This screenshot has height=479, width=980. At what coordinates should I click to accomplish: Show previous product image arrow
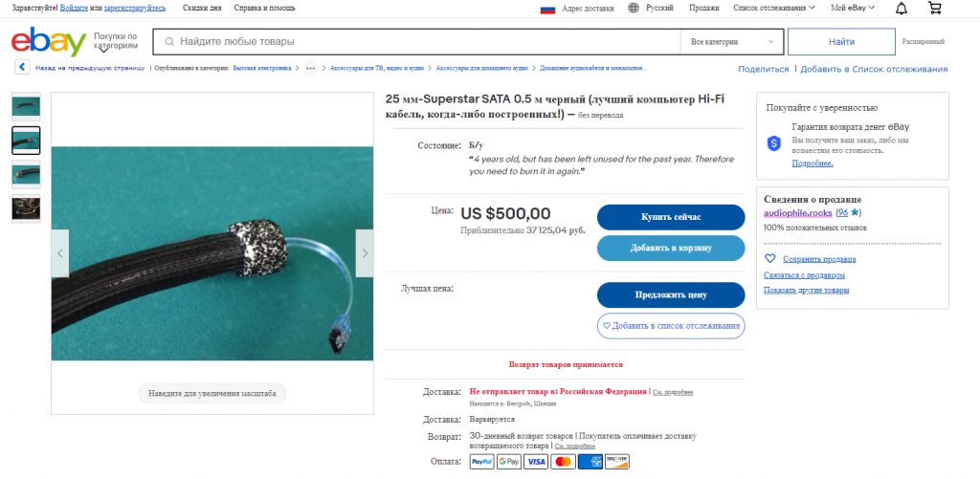coord(60,253)
